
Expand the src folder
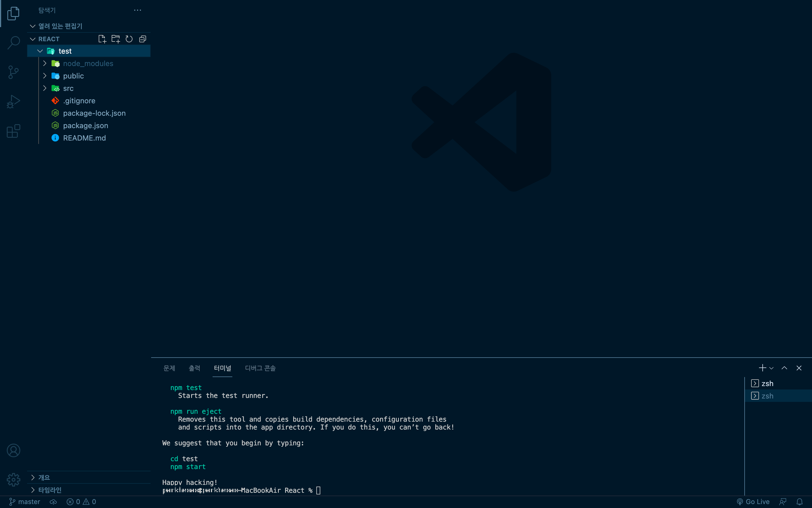click(x=89, y=88)
